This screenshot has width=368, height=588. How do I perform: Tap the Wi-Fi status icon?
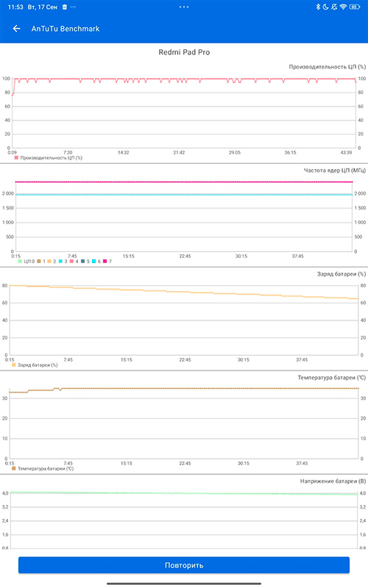[343, 7]
